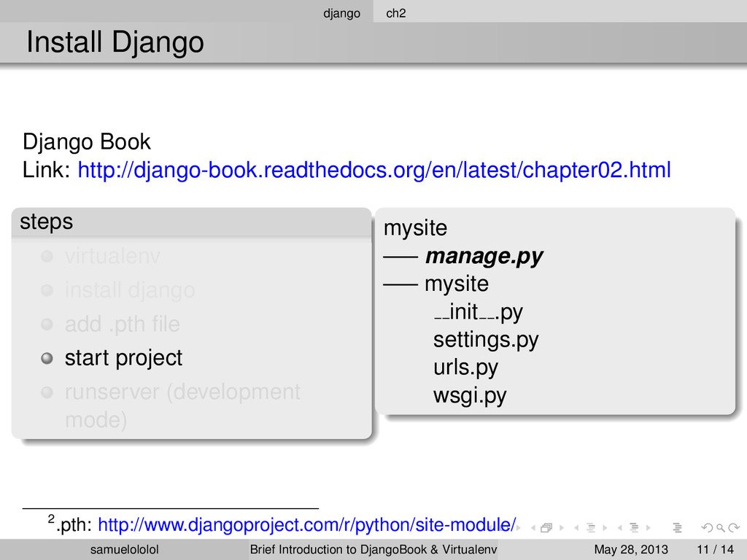Click the subsection navigation icon
The width and height of the screenshot is (747, 560).
click(591, 528)
